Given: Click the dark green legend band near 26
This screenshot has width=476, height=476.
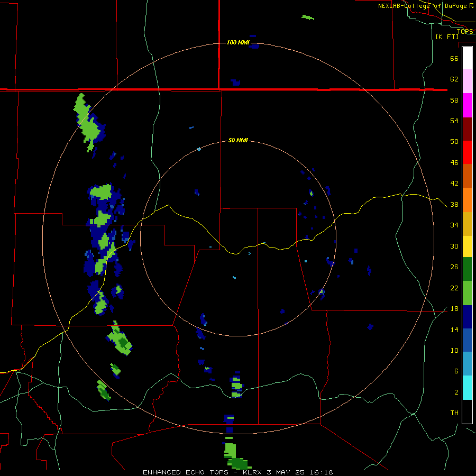Looking at the screenshot, I should click(x=467, y=269).
